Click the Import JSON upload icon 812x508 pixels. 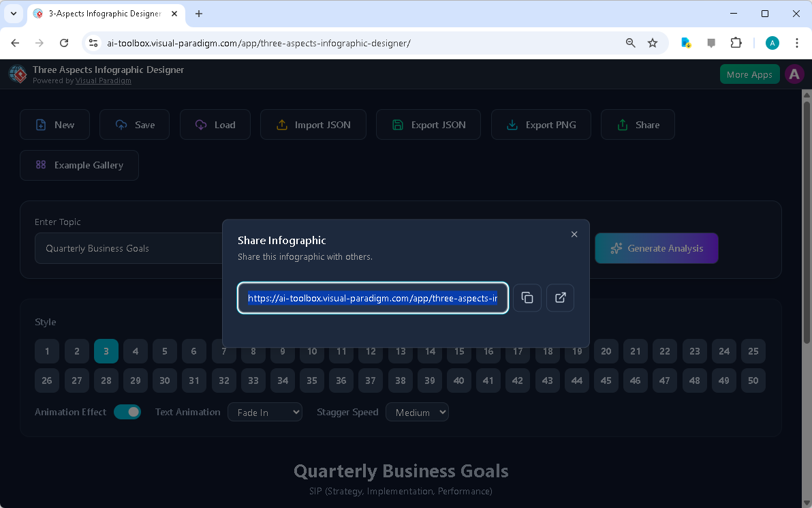point(281,125)
